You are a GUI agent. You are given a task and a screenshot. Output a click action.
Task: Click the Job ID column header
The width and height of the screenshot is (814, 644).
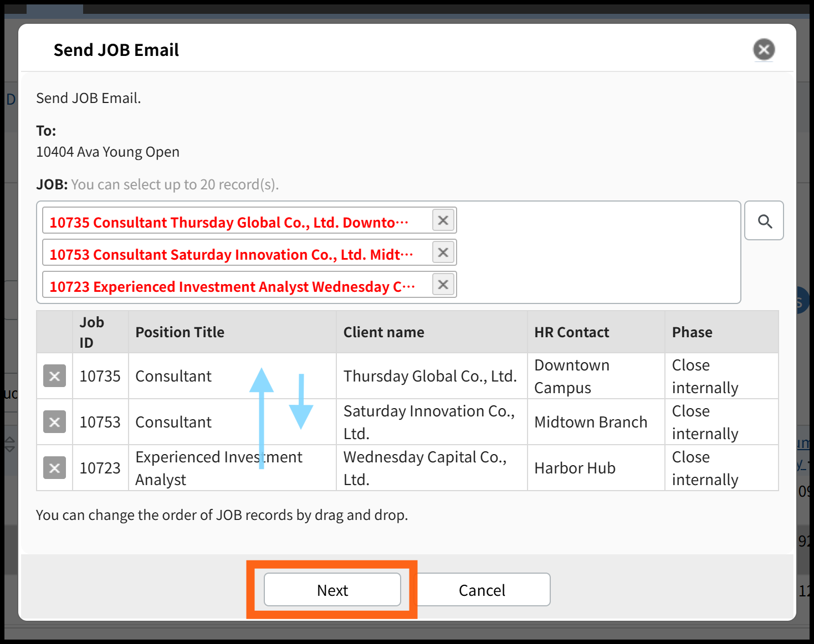tap(92, 332)
